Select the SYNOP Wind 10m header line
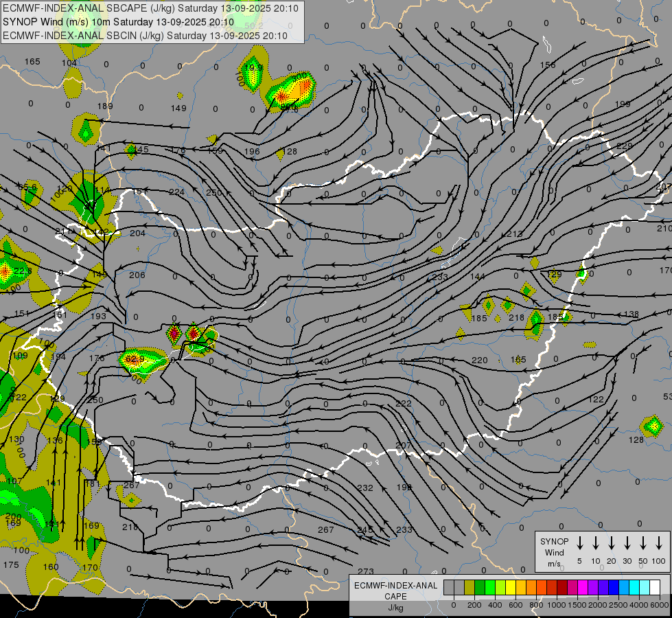672x618 pixels. [x=118, y=22]
